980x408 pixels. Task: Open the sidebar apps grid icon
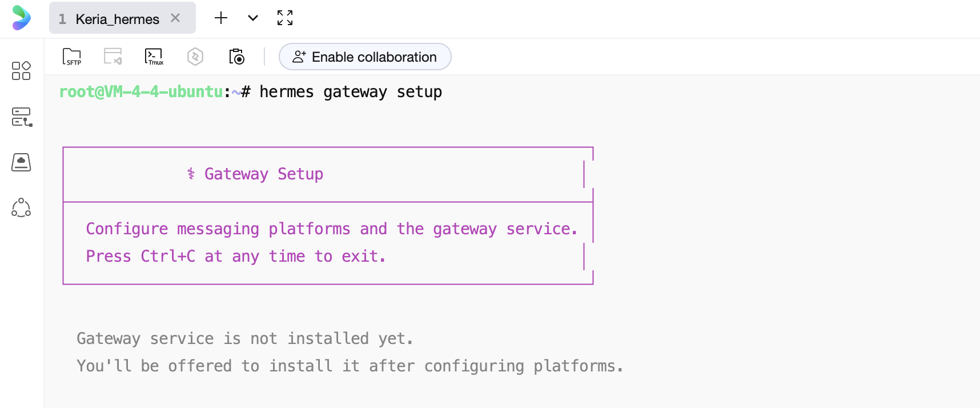point(21,71)
